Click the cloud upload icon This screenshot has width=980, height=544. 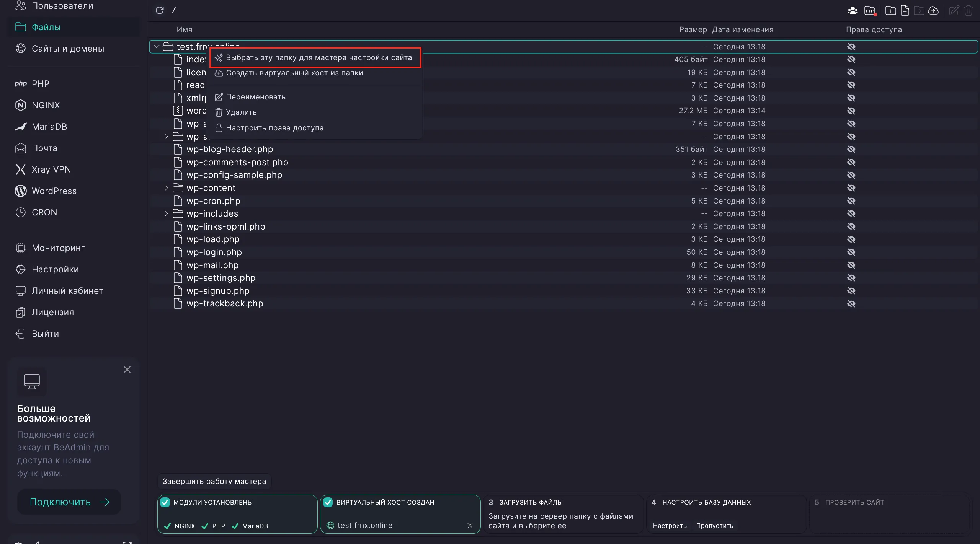934,10
